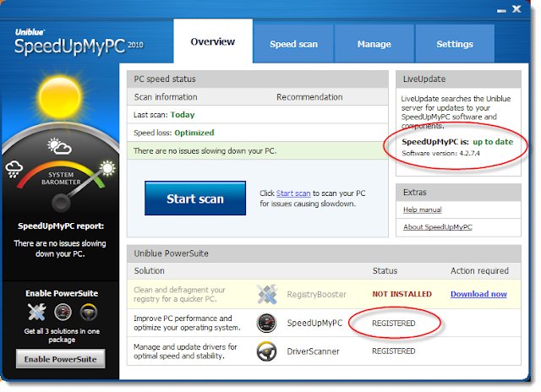The height and width of the screenshot is (392, 541).
Task: Open the Overview tab
Action: [213, 41]
